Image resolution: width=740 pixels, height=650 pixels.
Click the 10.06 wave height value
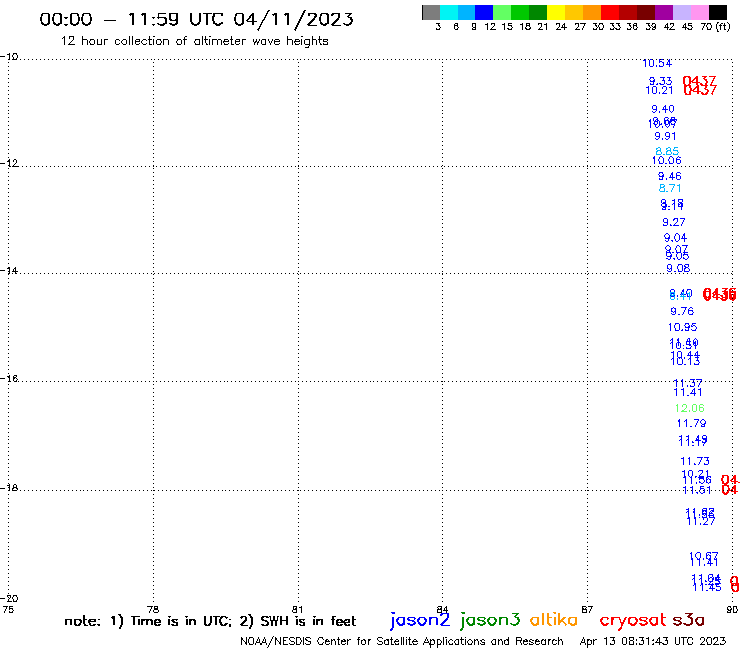[666, 160]
